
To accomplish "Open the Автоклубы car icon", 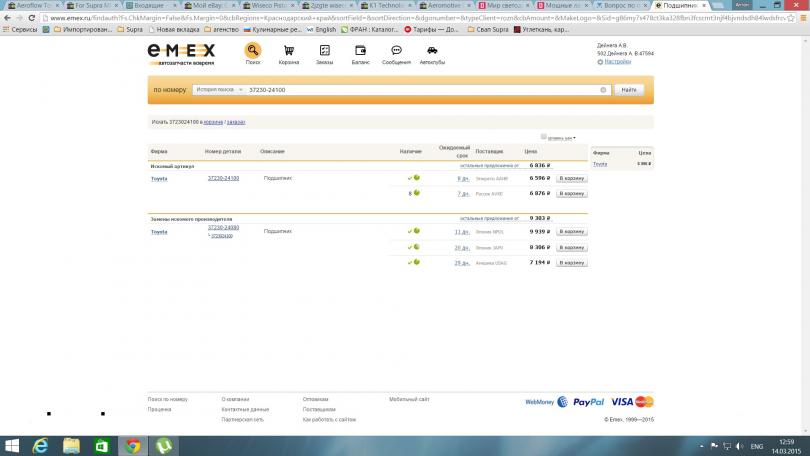I will click(432, 51).
